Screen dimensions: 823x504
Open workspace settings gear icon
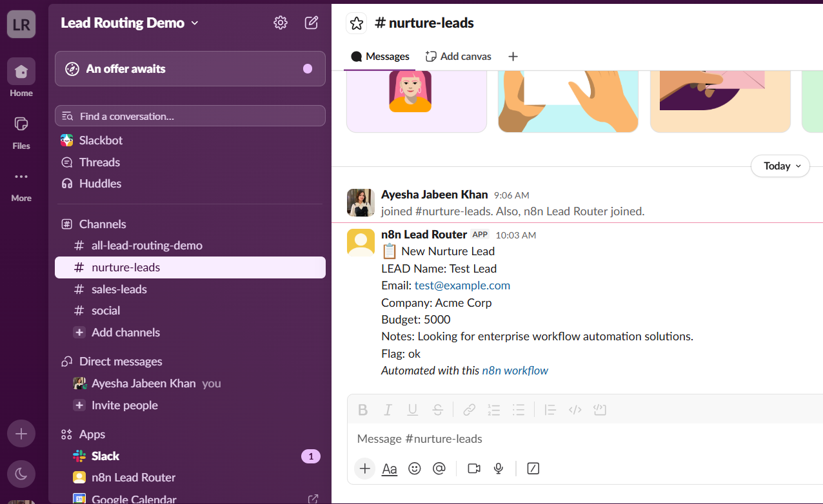pyautogui.click(x=280, y=23)
